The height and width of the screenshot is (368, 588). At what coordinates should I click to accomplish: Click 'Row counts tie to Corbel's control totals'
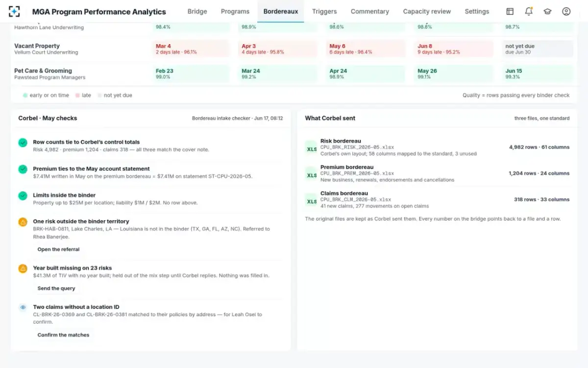[86, 142]
